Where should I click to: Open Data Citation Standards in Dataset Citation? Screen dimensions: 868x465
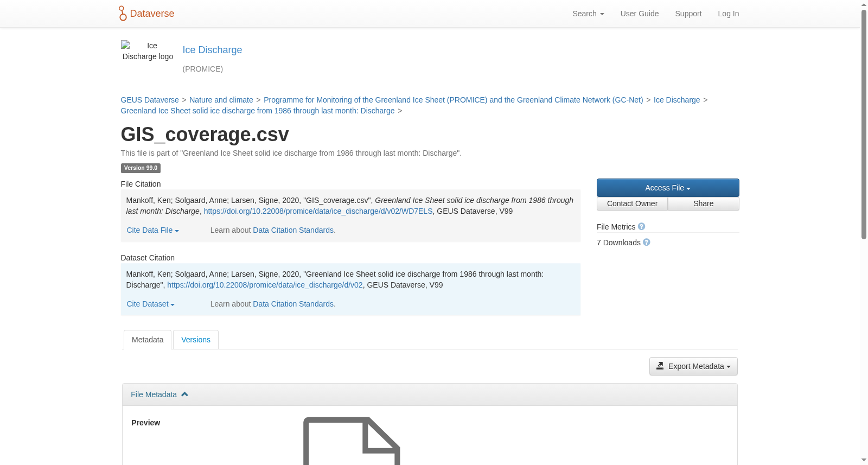coord(293,304)
